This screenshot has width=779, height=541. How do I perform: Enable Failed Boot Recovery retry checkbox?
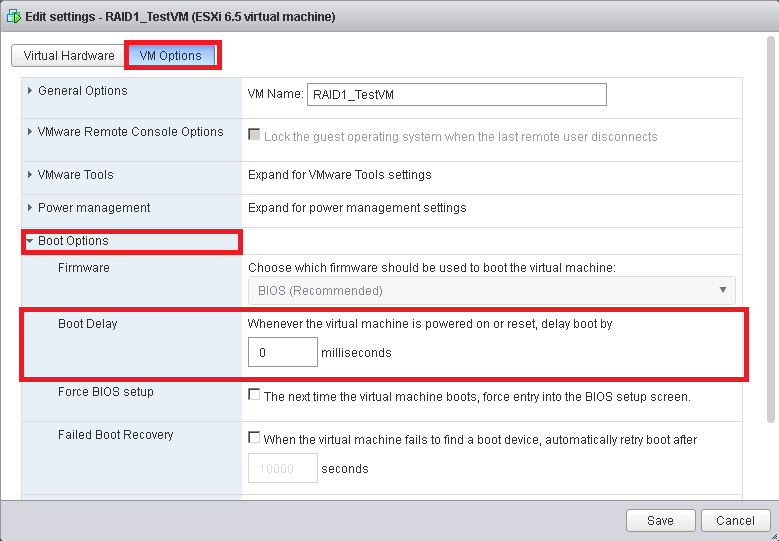254,438
